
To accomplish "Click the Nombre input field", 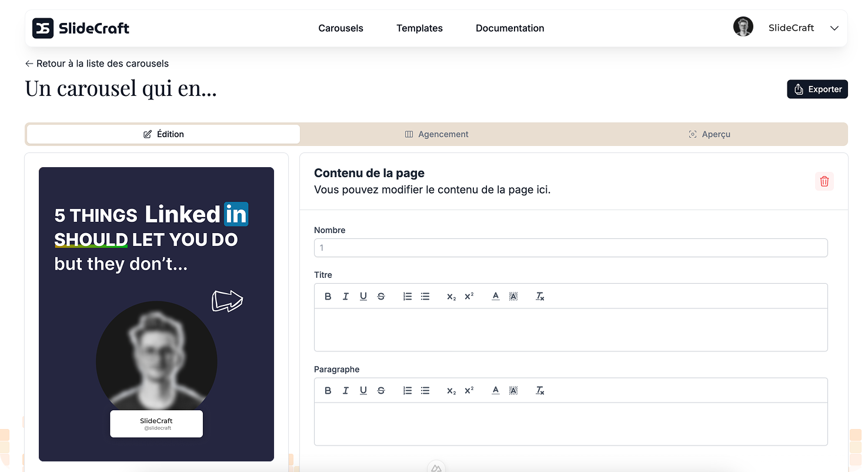I will pyautogui.click(x=571, y=248).
